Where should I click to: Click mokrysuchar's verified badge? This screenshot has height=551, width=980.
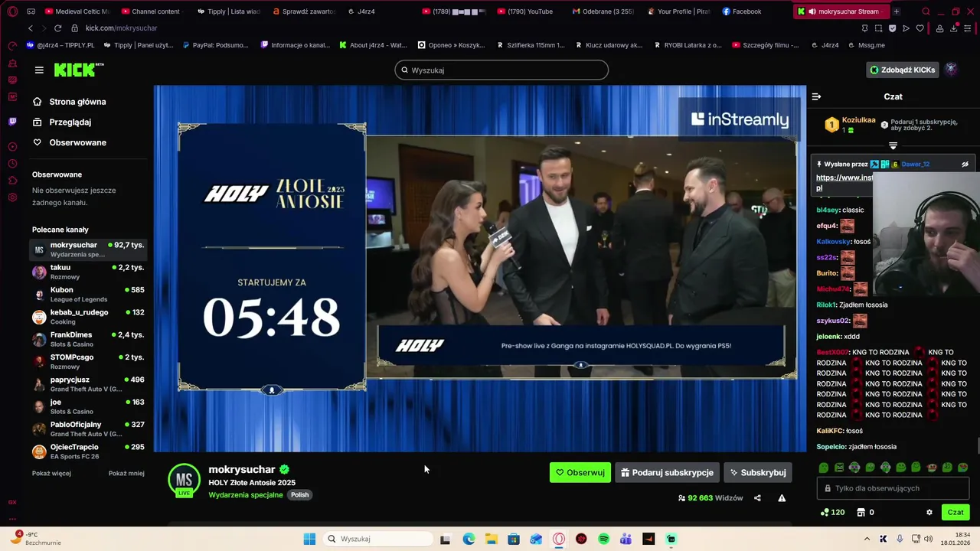tap(284, 470)
